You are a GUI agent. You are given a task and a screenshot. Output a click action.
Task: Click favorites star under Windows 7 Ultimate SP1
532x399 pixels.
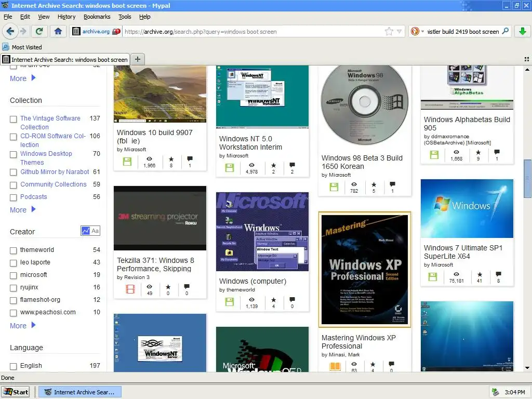click(480, 274)
